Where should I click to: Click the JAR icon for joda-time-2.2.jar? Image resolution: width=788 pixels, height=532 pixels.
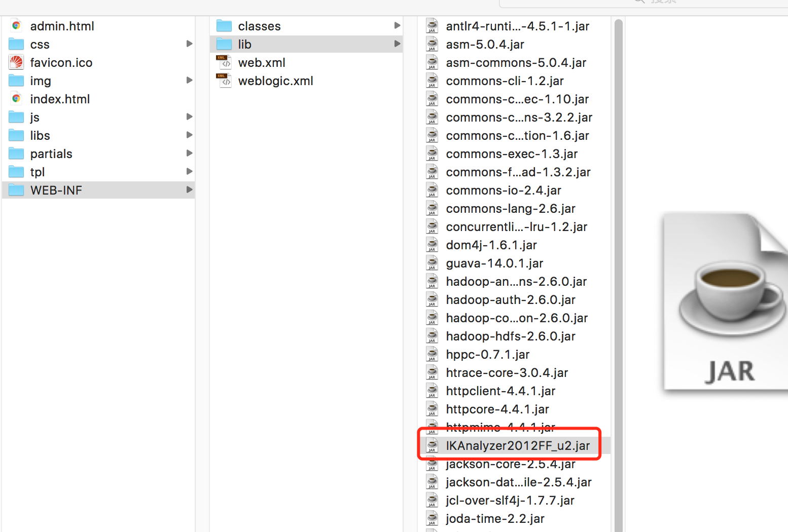coord(432,518)
